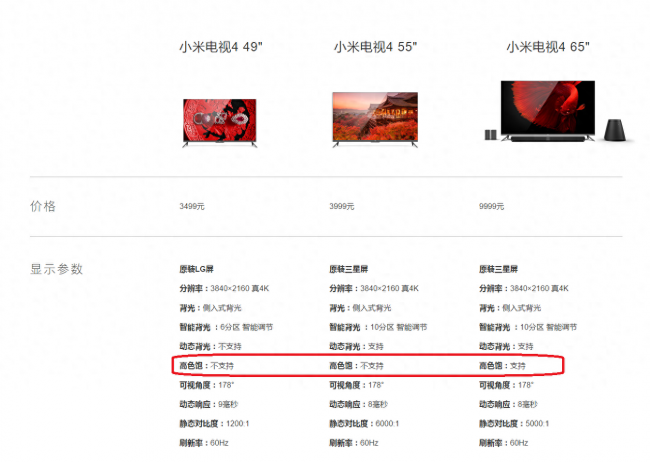Click 刷新率:60Hz for the 49" model

pyautogui.click(x=204, y=443)
